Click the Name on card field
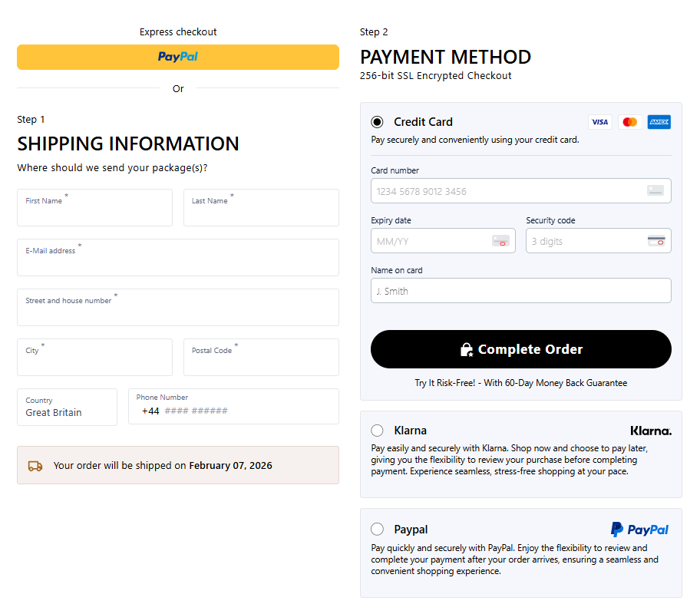This screenshot has width=700, height=604. (520, 291)
